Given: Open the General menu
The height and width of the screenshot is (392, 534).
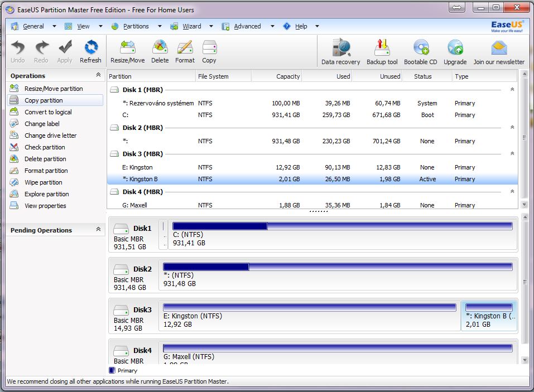Looking at the screenshot, I should (33, 26).
